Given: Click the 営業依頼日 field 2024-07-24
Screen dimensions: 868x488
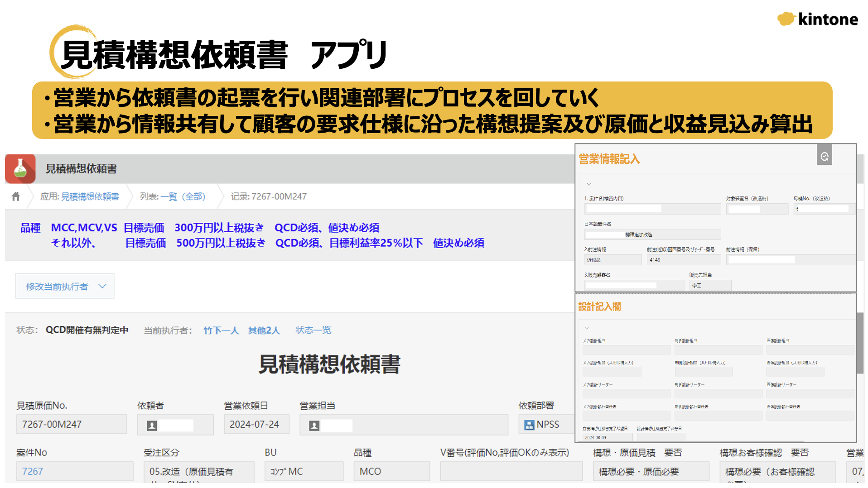Looking at the screenshot, I should (256, 425).
